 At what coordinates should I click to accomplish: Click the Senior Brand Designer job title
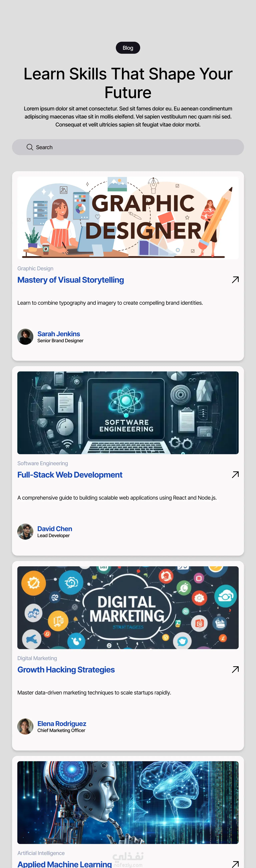(60, 341)
